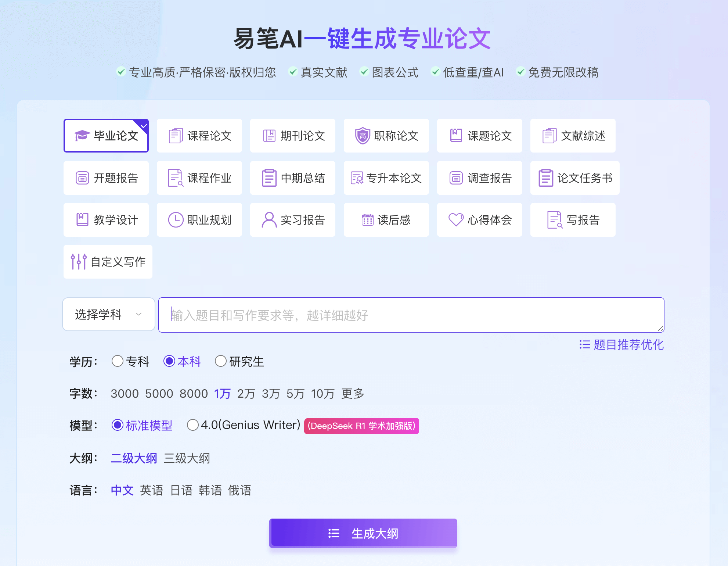Viewport: 728px width, 566px height.
Task: Select the 研究生 radio button
Action: point(220,361)
